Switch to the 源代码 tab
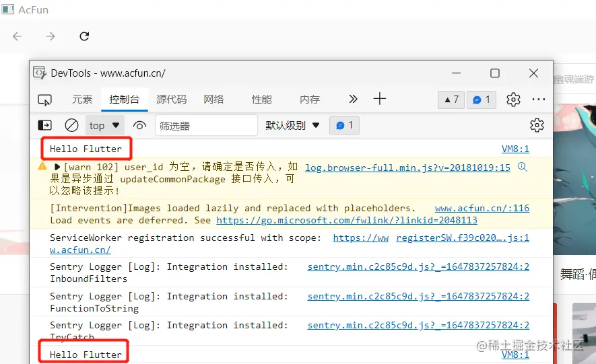This screenshot has width=596, height=364. click(172, 100)
